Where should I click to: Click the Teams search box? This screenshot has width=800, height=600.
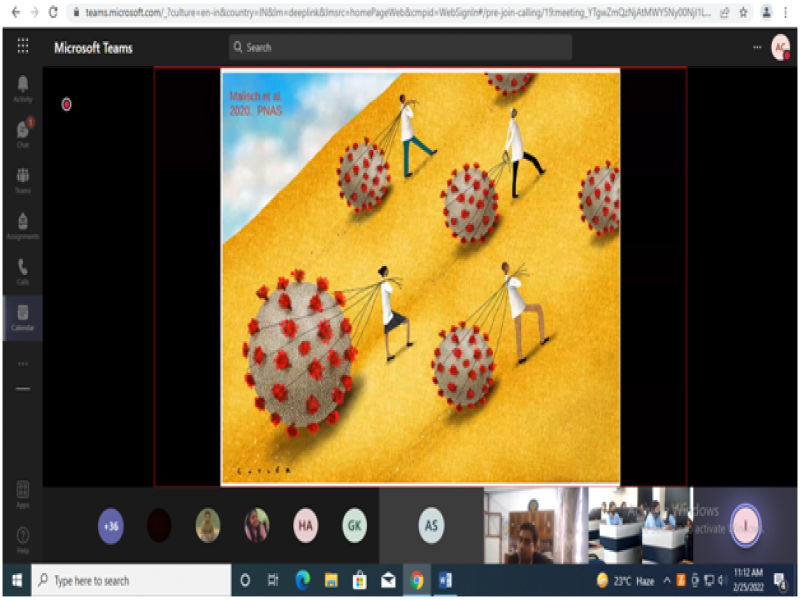(x=400, y=47)
